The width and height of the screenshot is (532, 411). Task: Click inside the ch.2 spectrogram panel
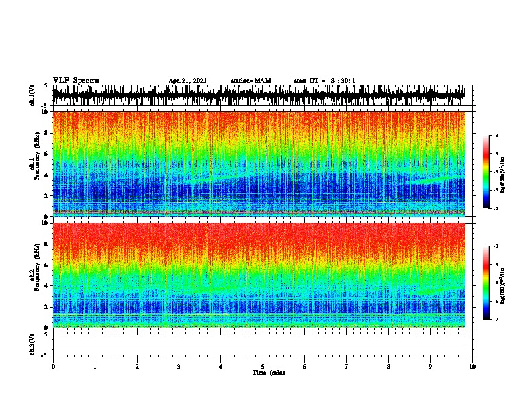(x=259, y=275)
